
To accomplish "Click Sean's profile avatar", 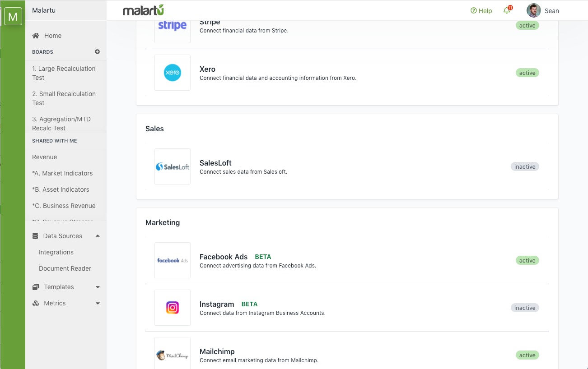I will [533, 11].
